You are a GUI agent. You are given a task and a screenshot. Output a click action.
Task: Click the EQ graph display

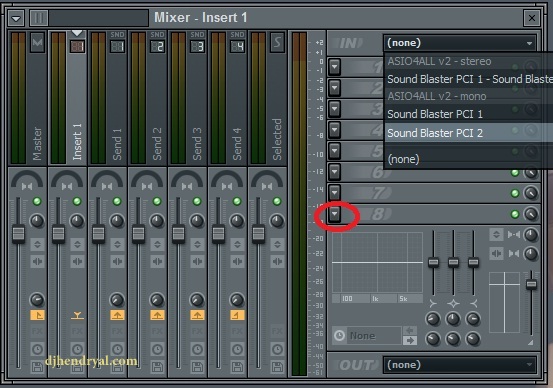(x=377, y=262)
